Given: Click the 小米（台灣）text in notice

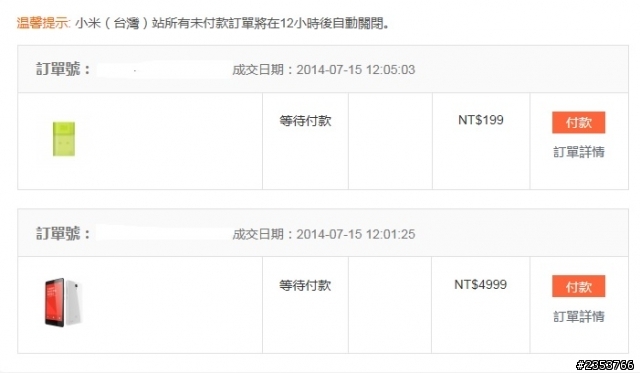Looking at the screenshot, I should (x=112, y=23).
